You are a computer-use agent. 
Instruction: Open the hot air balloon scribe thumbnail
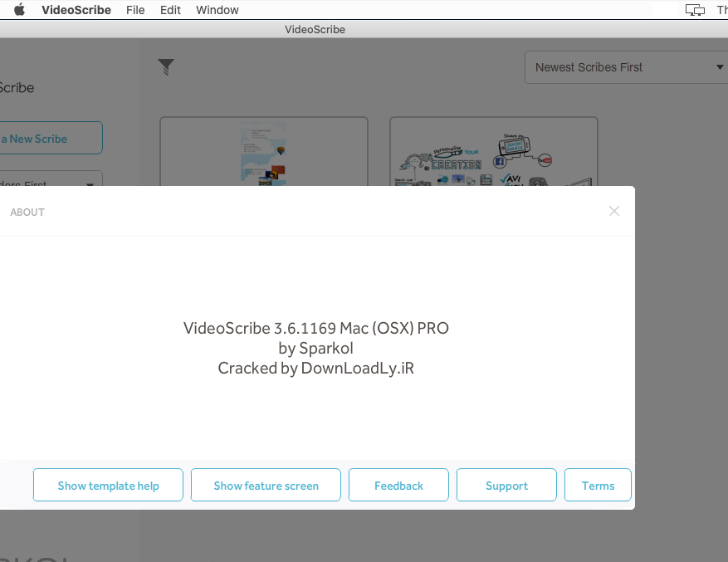pos(264,152)
